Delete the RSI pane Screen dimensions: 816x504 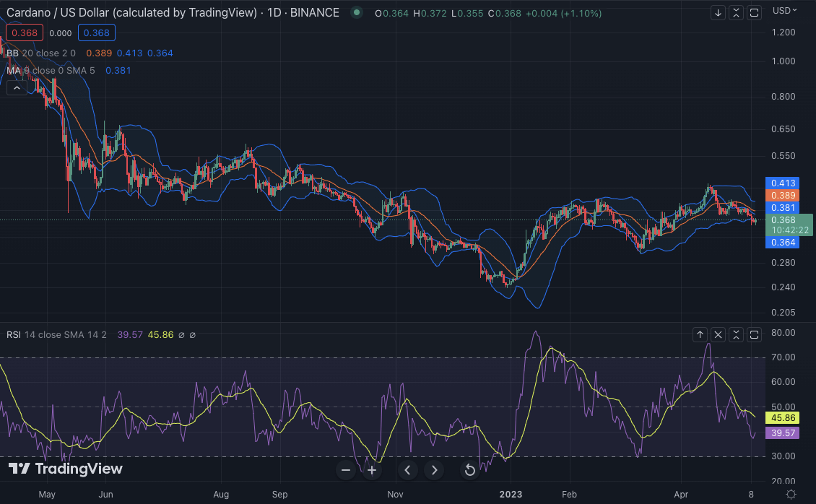[x=719, y=334]
